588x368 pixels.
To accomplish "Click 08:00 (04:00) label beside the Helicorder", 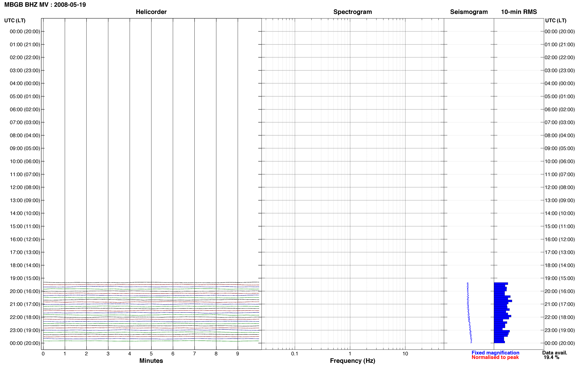I will pos(25,135).
